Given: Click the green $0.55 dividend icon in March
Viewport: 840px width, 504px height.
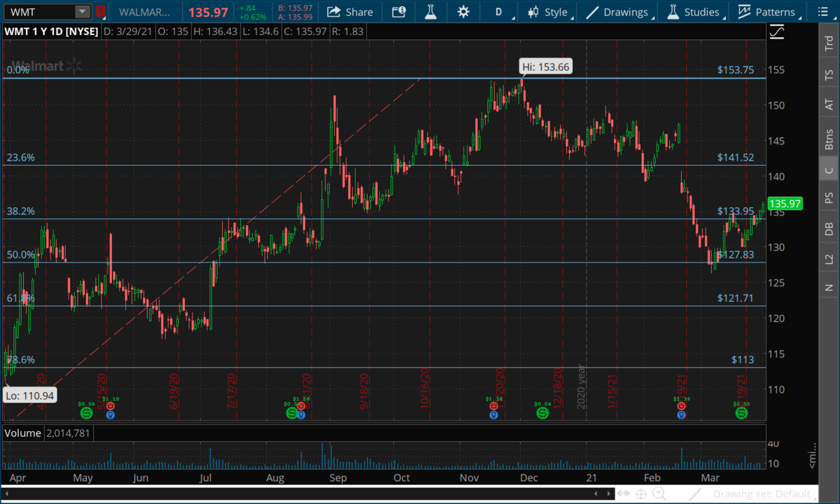Looking at the screenshot, I should click(741, 414).
